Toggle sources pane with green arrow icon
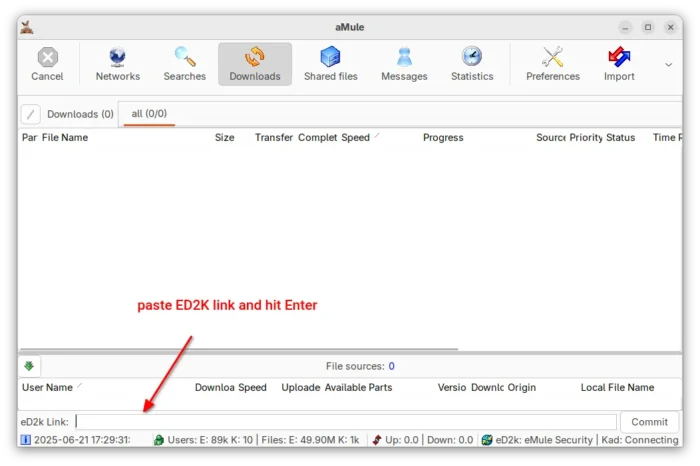 pos(29,366)
